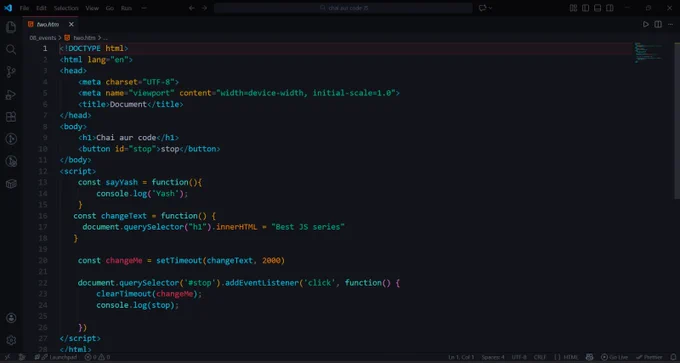Image resolution: width=680 pixels, height=363 pixels.
Task: Open the chat dropdown arrow in title bar
Action: point(490,8)
